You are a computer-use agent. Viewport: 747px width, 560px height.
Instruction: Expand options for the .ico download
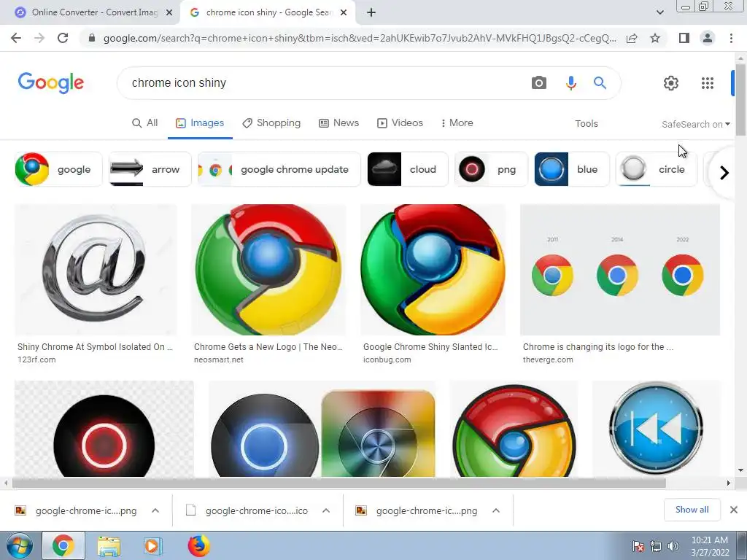point(326,510)
